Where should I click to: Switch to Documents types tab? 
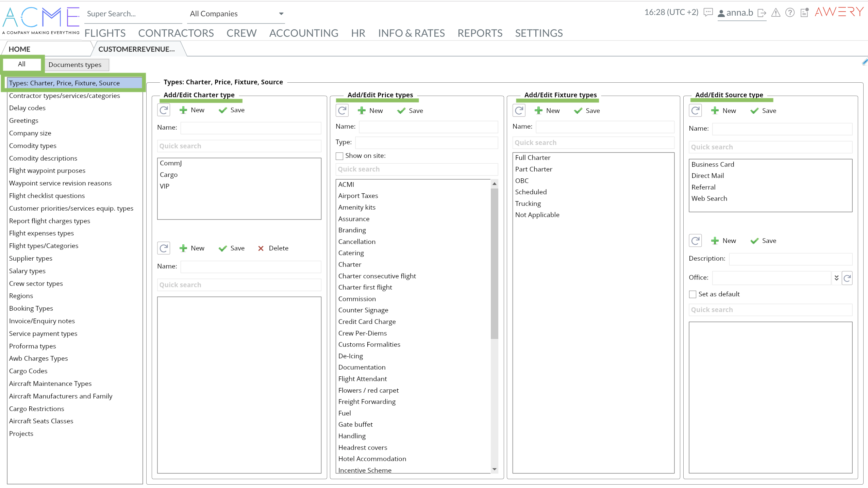click(x=75, y=65)
